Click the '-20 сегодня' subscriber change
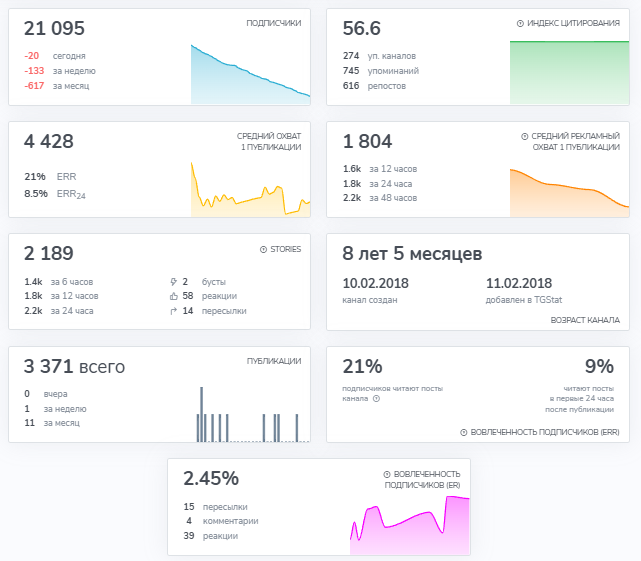The height and width of the screenshot is (561, 641). click(55, 56)
